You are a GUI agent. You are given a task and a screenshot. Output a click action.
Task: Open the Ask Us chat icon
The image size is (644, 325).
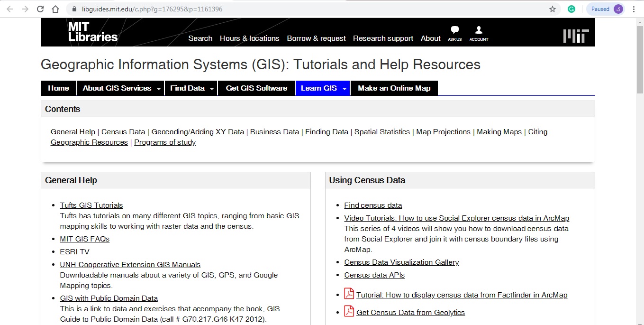455,33
